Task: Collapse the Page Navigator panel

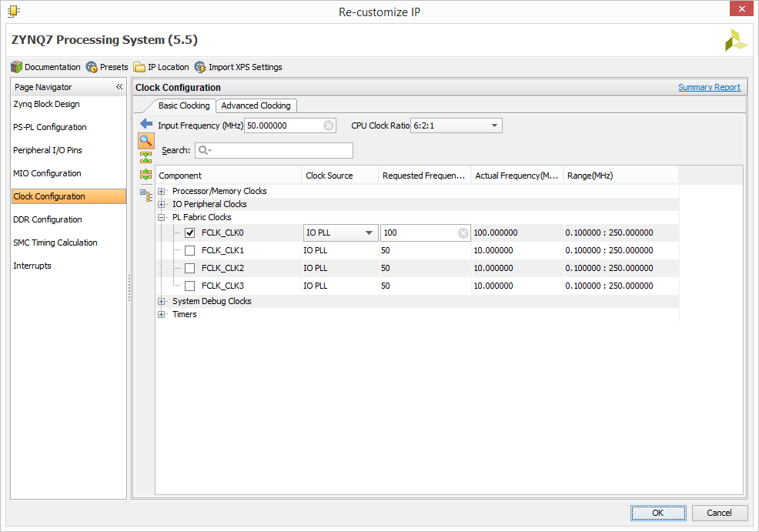Action: click(x=119, y=87)
